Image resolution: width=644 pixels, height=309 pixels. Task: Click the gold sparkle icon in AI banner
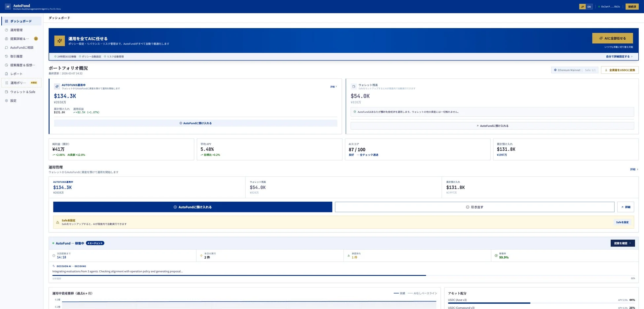click(59, 41)
